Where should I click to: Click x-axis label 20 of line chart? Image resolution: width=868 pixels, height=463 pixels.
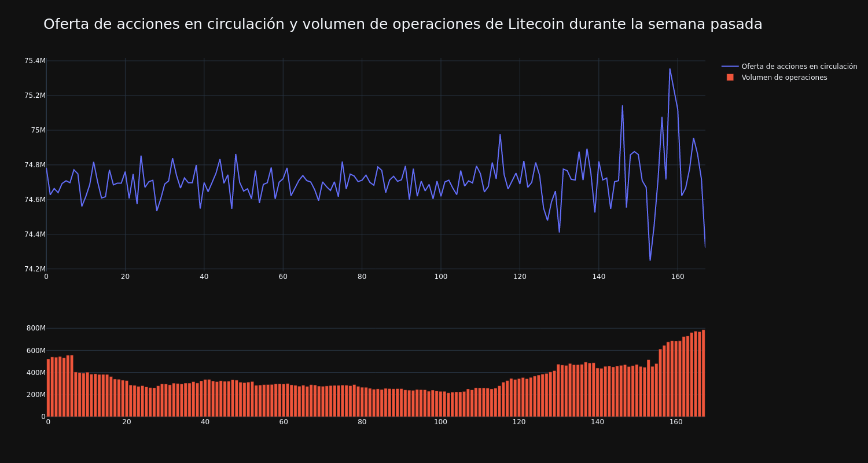pos(125,277)
